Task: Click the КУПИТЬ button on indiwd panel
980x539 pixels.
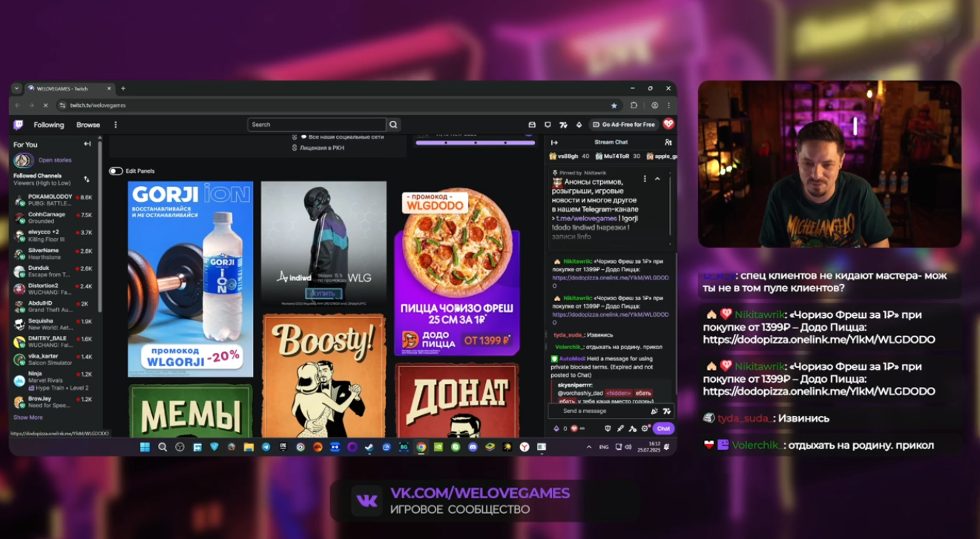Action: pos(323,294)
